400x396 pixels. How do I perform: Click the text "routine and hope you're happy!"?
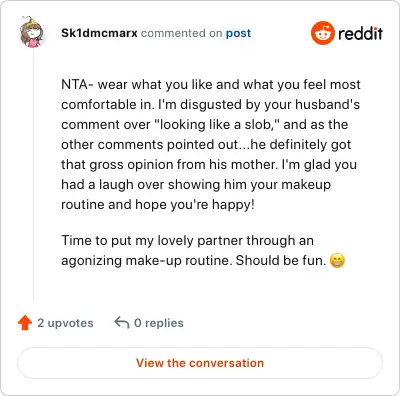click(x=158, y=204)
